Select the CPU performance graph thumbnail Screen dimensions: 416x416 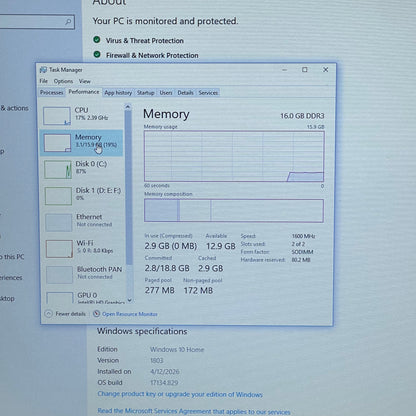pos(57,116)
